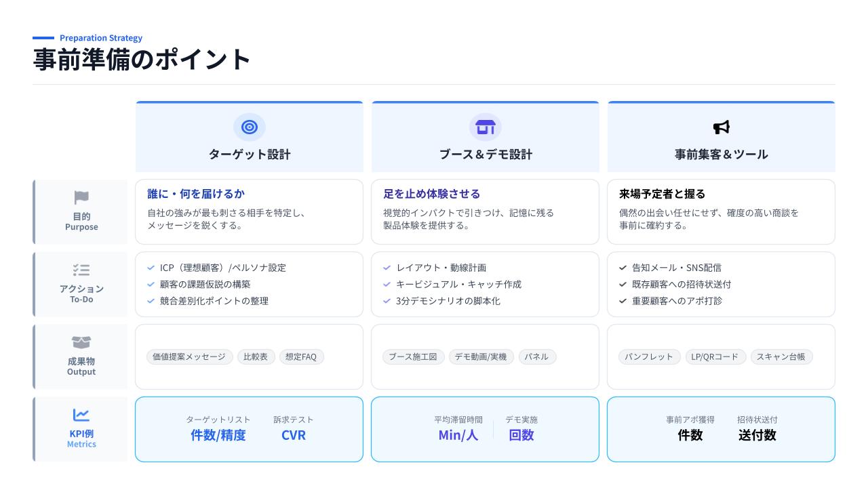This screenshot has height=488, width=868.
Task: Click the checkmark beside 顧客の課題仮説の構築
Action: pos(151,285)
